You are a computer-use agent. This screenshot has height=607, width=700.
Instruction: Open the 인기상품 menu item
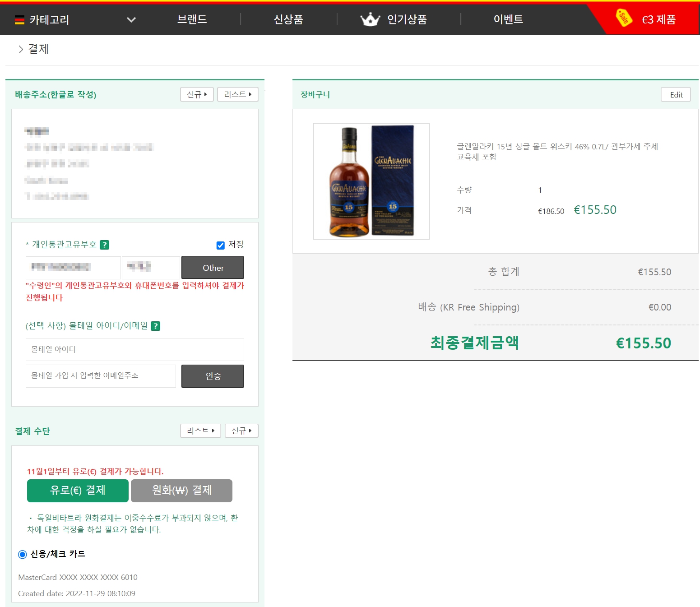coord(407,19)
